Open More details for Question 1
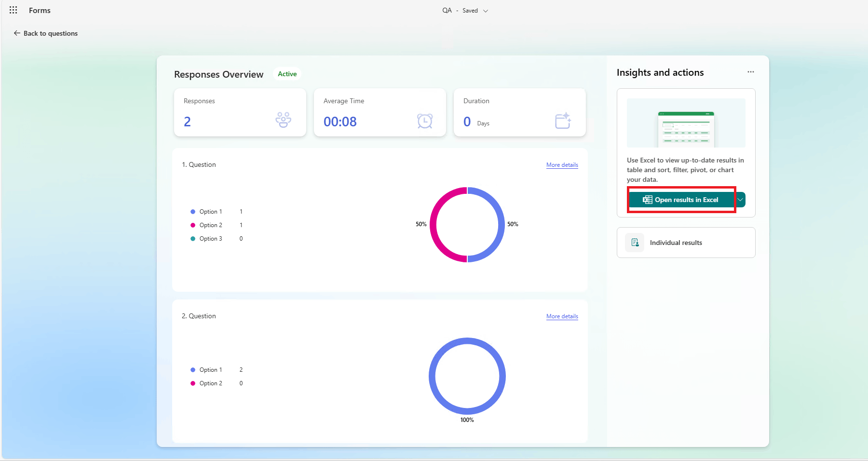 tap(562, 165)
